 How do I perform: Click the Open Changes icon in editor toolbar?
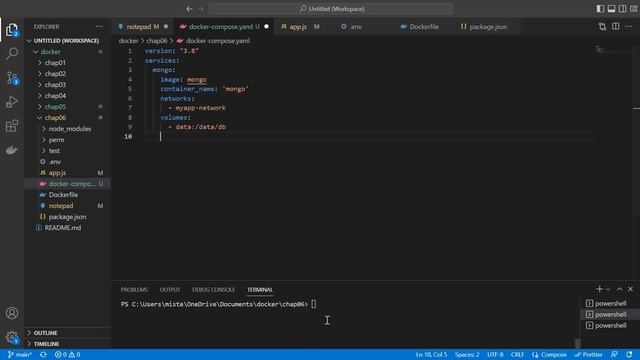[x=602, y=27]
